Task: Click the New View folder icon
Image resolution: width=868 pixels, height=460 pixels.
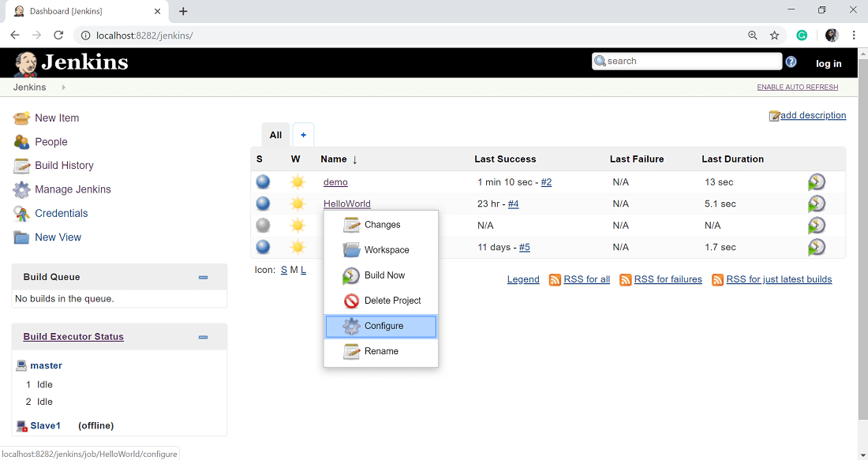Action: (x=21, y=237)
